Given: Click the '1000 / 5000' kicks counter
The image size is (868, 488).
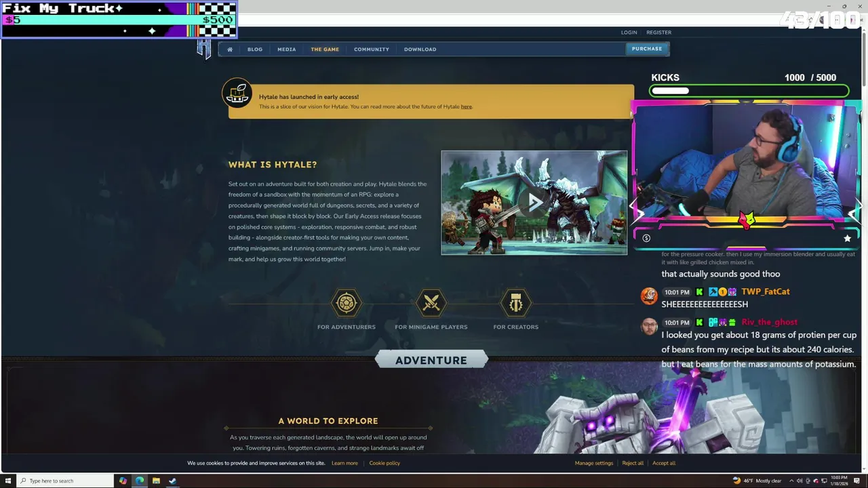Looking at the screenshot, I should [x=810, y=77].
